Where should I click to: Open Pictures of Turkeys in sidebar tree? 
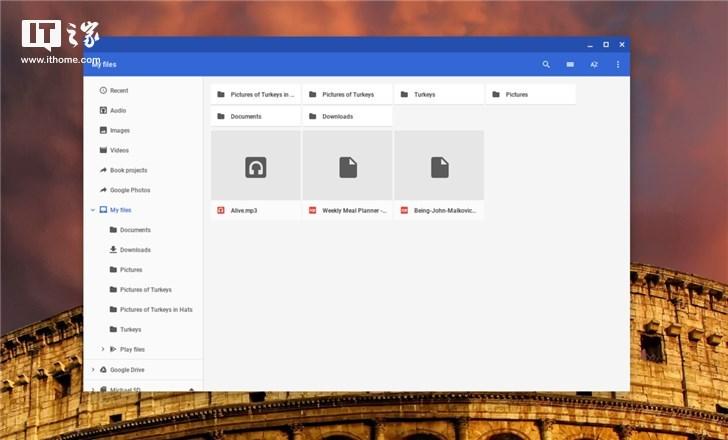(x=141, y=290)
